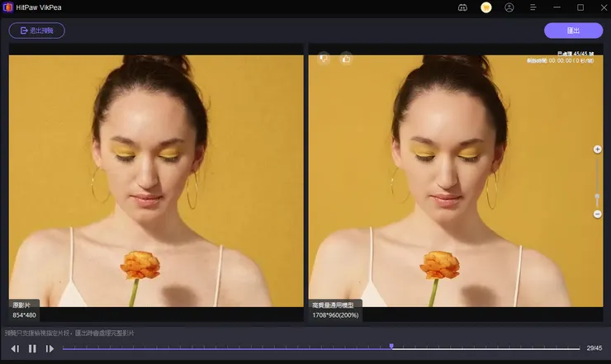Click the original video preview pane
The image size is (611, 364).
coord(156,181)
